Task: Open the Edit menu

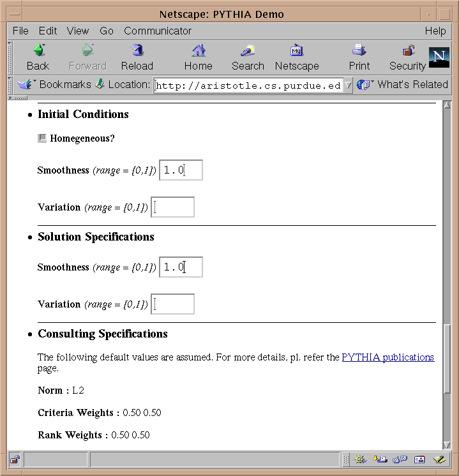Action: 48,31
